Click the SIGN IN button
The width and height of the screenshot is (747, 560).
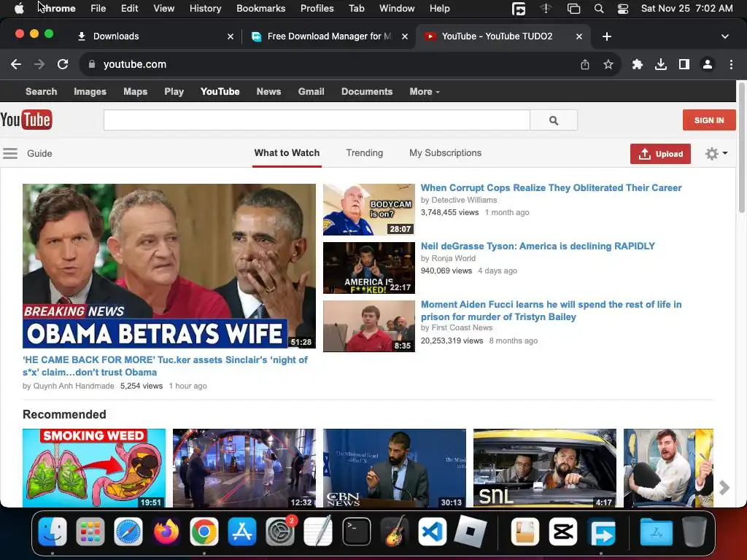709,120
